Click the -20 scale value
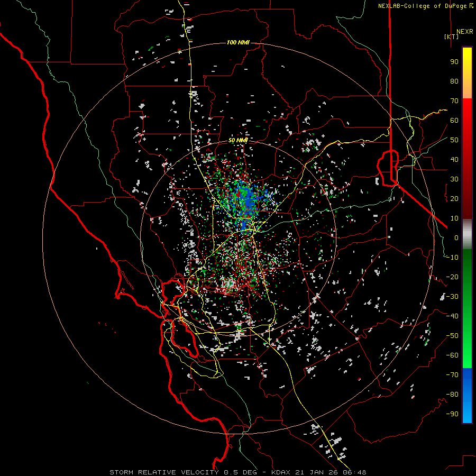476x476 pixels. [452, 277]
